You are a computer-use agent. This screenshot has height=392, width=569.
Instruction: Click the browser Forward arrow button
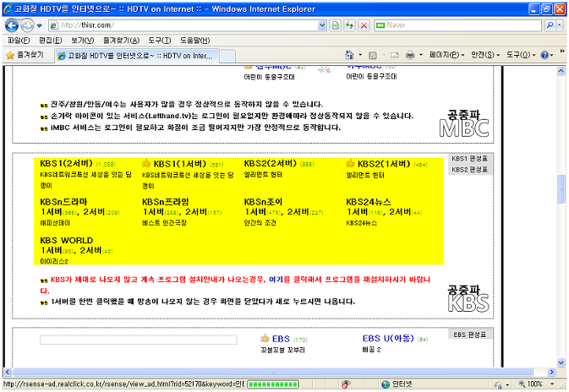pyautogui.click(x=27, y=25)
